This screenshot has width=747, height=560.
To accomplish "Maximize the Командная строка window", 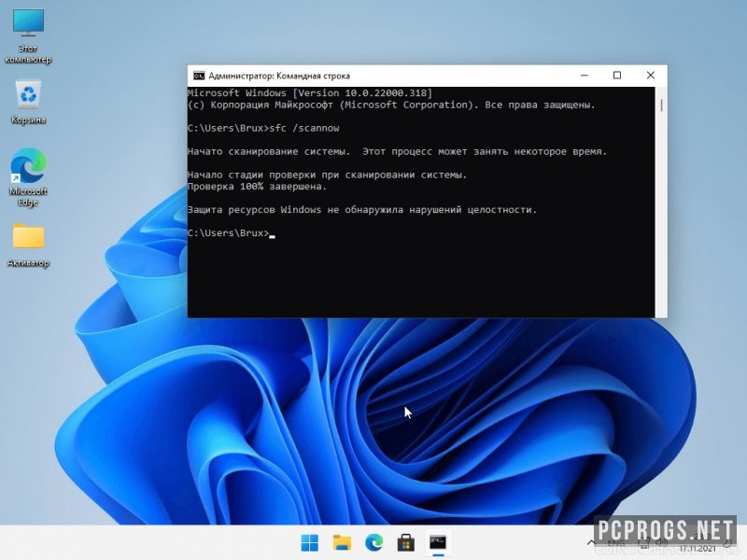I will 617,76.
